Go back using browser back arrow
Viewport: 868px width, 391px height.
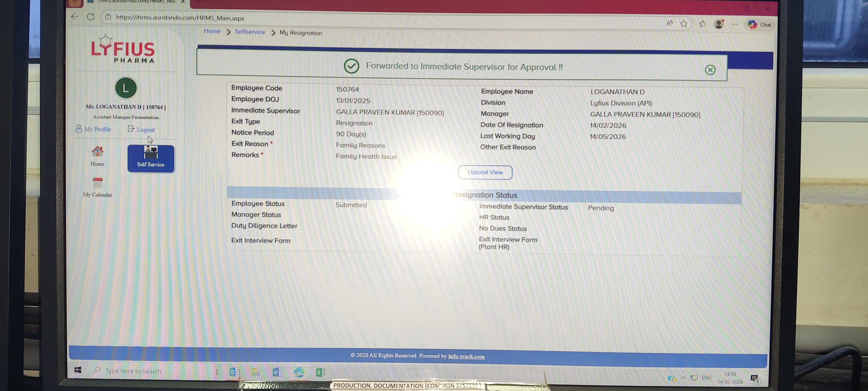75,17
